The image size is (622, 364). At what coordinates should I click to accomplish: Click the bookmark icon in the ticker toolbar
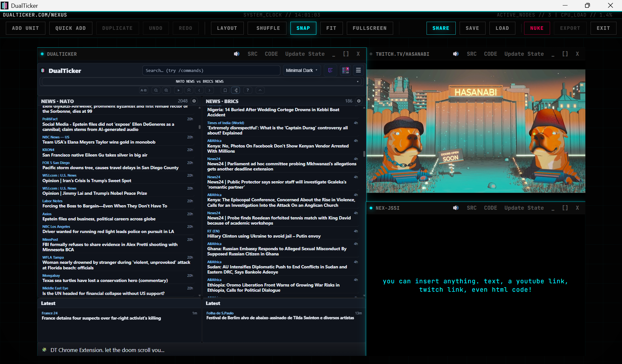tap(225, 90)
